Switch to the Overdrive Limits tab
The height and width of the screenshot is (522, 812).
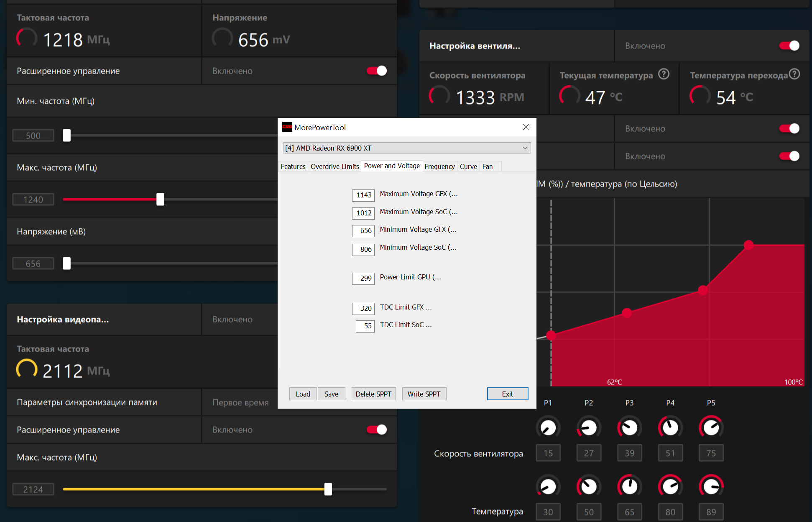pos(335,166)
